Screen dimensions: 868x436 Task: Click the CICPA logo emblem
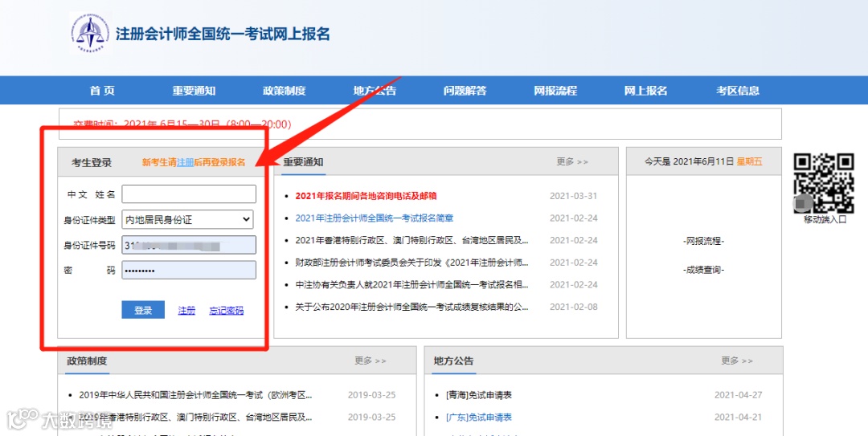click(90, 33)
